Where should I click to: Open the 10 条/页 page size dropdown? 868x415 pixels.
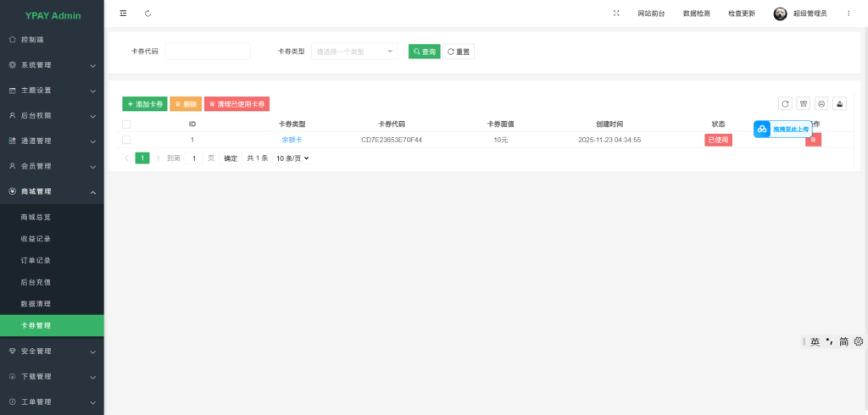click(x=292, y=158)
